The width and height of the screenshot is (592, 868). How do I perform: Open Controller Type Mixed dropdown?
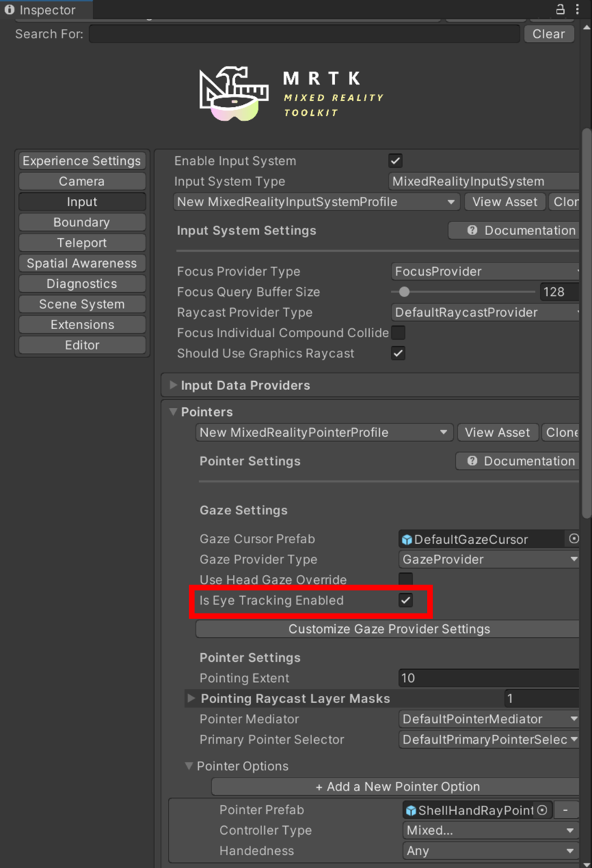[491, 830]
